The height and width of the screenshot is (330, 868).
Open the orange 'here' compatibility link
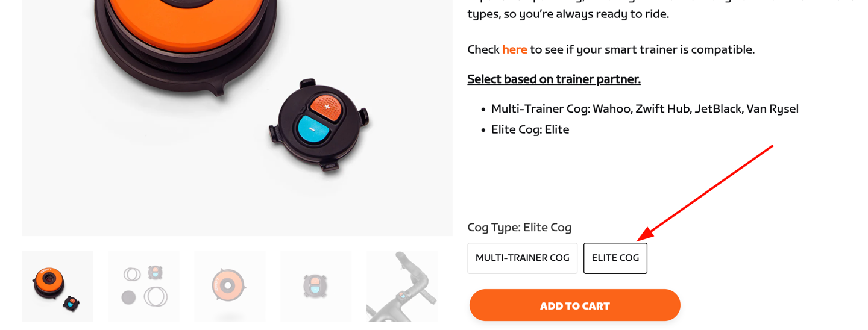pyautogui.click(x=515, y=49)
